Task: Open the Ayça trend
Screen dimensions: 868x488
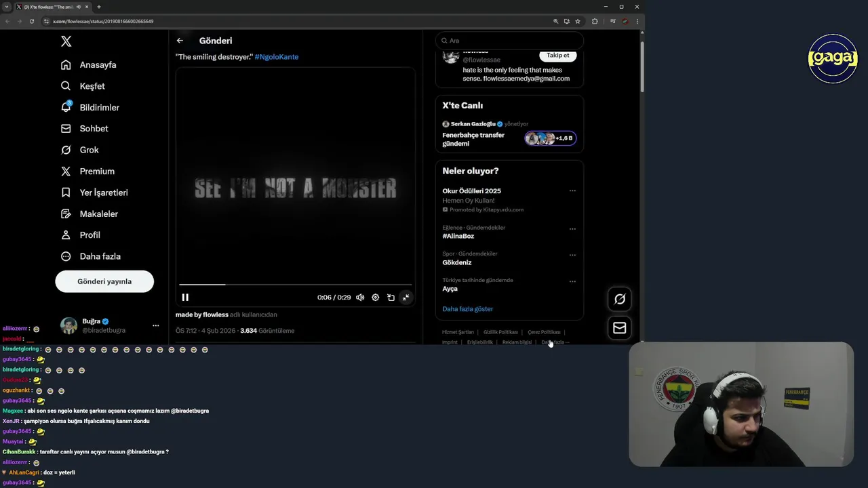Action: click(x=450, y=289)
